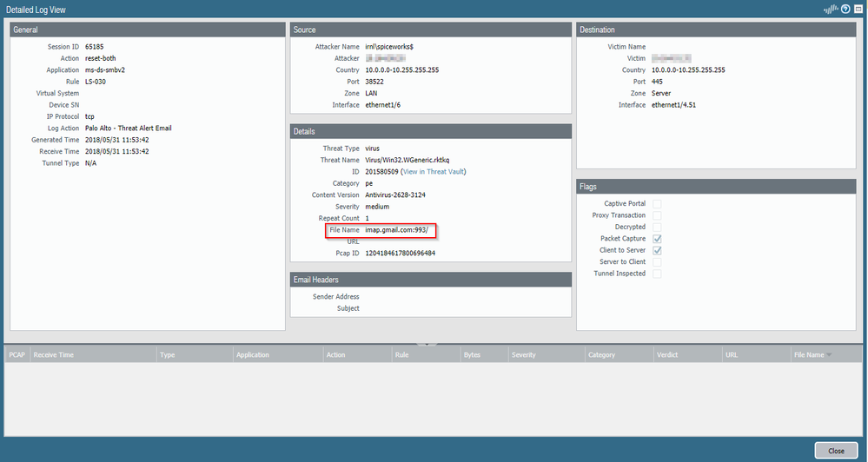Toggle the Proxy Transaction checkbox
868x462 pixels.
657,215
